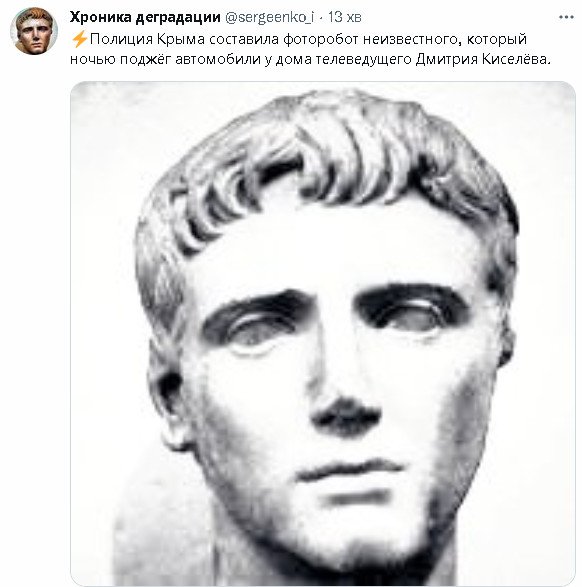Open the attached statue photo

pos(323,333)
